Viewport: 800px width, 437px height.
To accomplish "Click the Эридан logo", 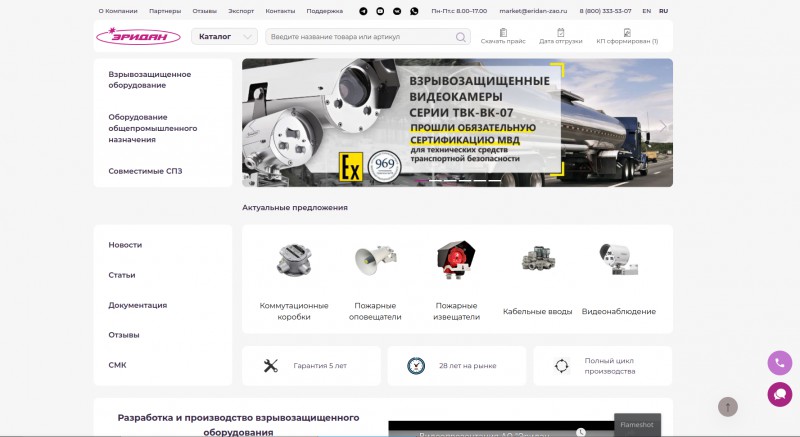I will (x=138, y=36).
